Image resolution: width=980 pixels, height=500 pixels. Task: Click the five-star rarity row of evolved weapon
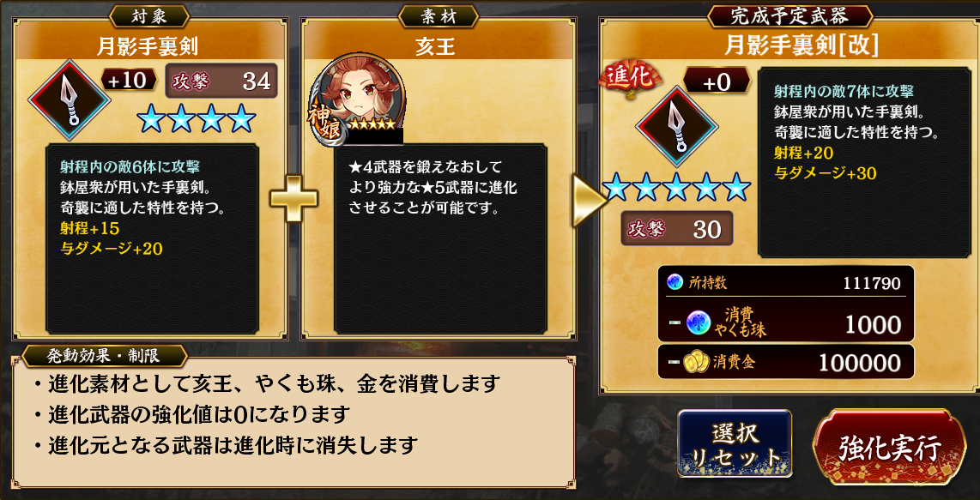coord(677,188)
